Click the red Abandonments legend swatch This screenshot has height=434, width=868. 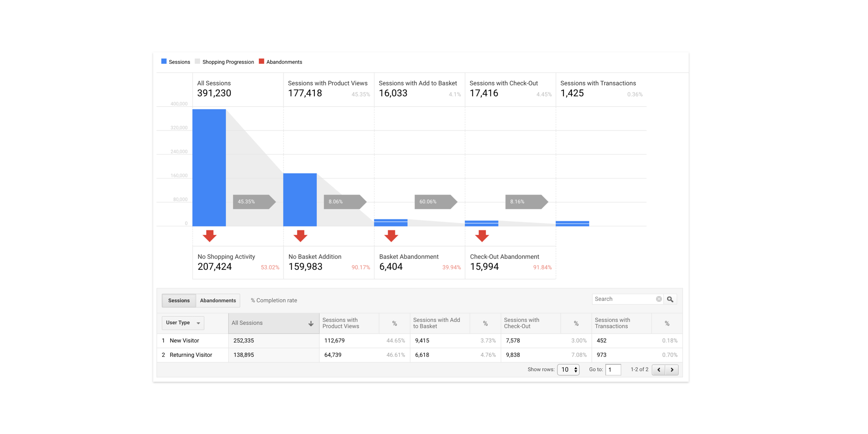point(261,61)
